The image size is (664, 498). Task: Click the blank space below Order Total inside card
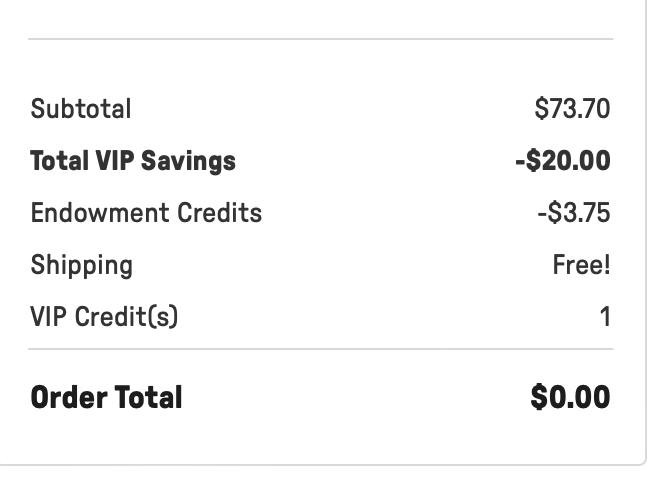pos(320,440)
